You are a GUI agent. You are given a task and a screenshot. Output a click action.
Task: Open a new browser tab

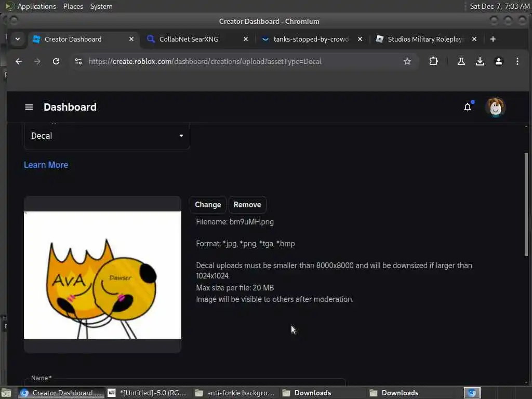[493, 39]
